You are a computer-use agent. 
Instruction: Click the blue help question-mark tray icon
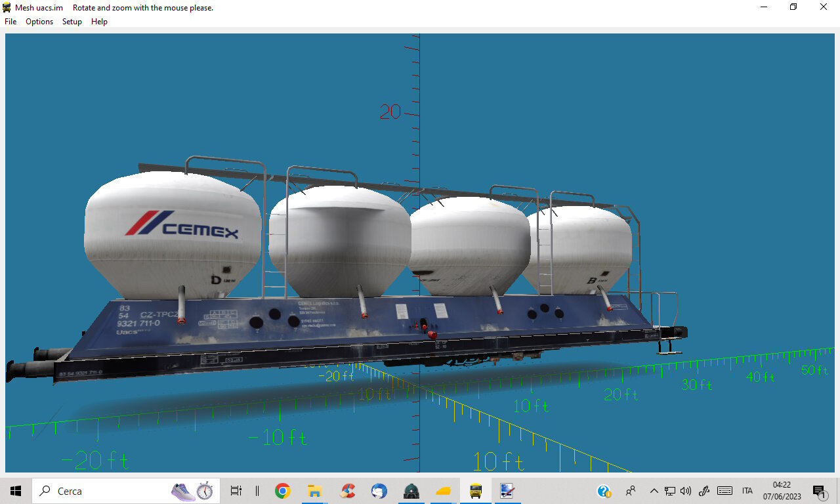click(604, 491)
